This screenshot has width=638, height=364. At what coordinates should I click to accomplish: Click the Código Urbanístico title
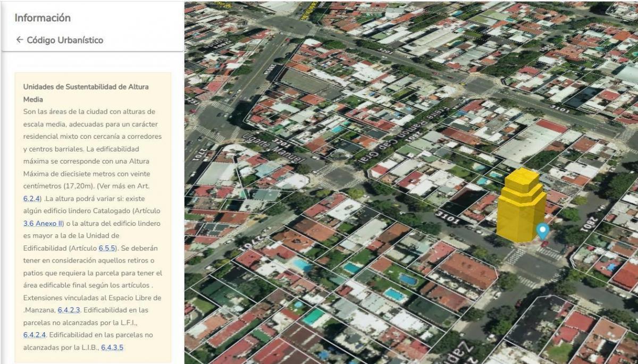65,40
